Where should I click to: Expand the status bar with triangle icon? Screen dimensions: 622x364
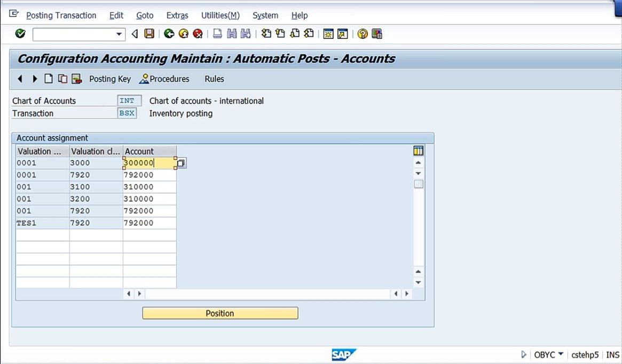tap(524, 354)
